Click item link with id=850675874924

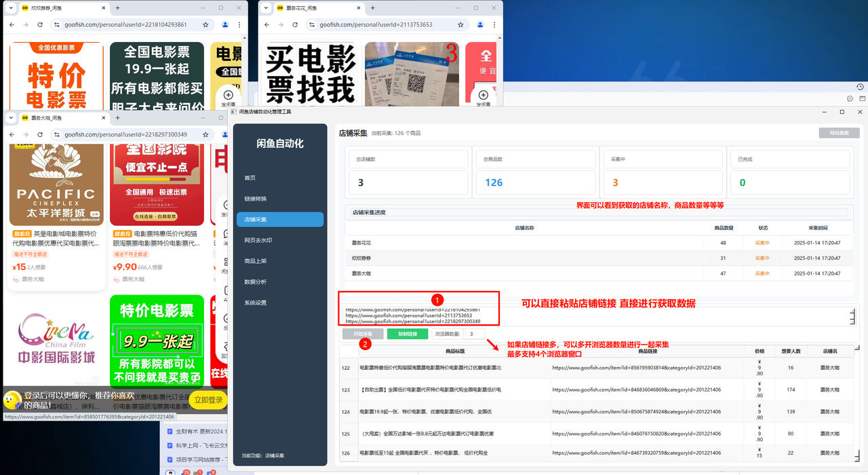pyautogui.click(x=636, y=411)
